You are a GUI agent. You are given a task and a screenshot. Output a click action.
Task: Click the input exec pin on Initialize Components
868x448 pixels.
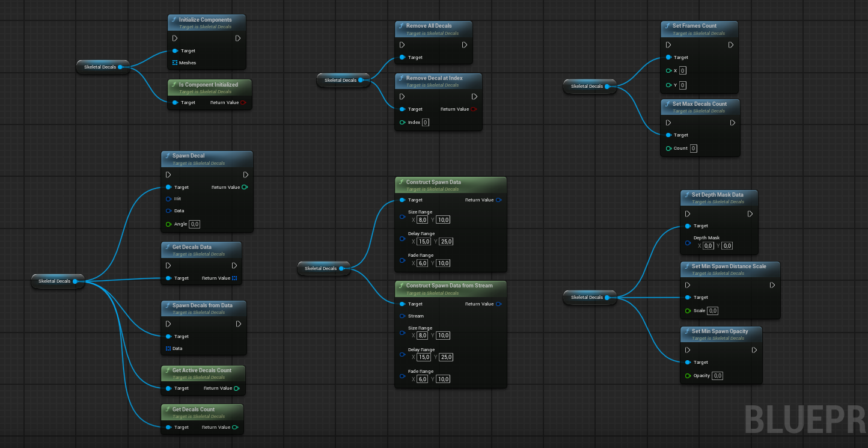coord(175,38)
